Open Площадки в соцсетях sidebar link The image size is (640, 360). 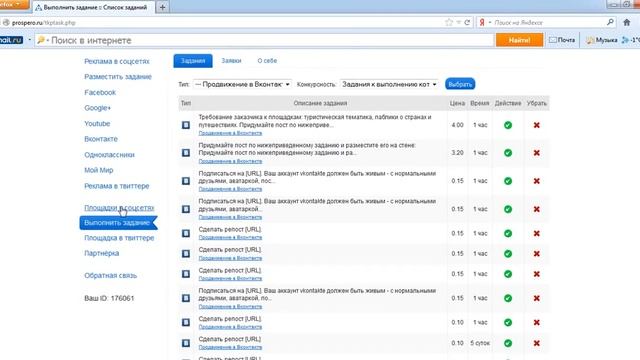pos(119,208)
